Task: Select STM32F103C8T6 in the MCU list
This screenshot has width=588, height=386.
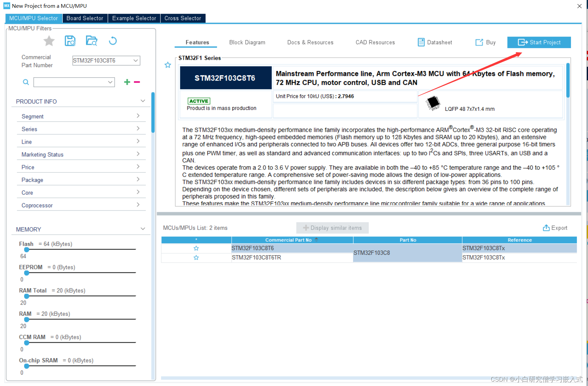Action: [x=292, y=248]
